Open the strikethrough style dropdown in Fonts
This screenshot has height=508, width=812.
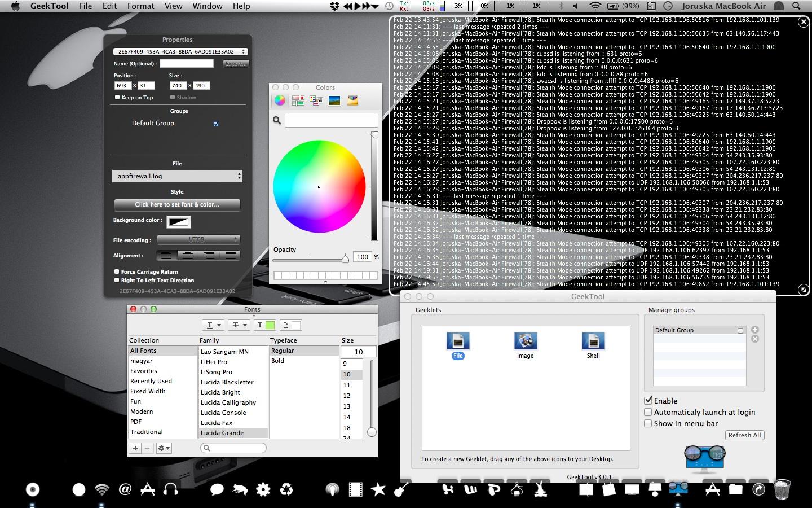click(x=239, y=325)
